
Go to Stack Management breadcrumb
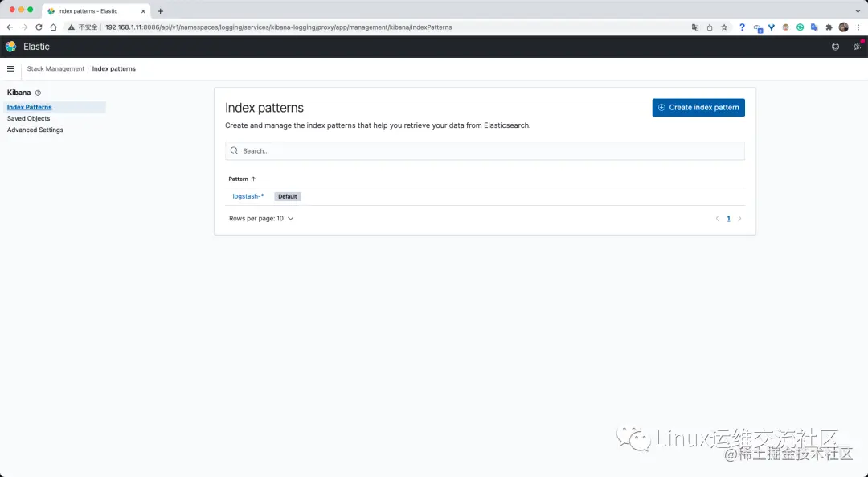pos(55,68)
